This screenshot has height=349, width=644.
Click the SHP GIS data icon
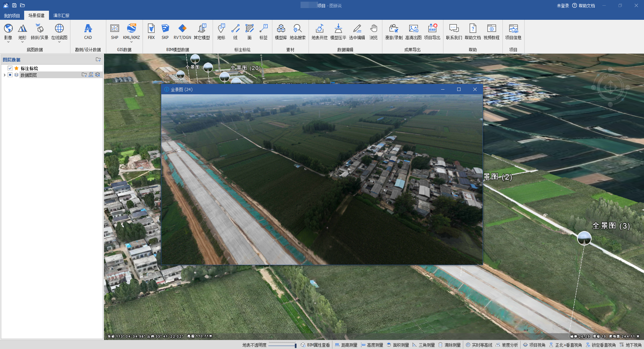[x=115, y=32]
